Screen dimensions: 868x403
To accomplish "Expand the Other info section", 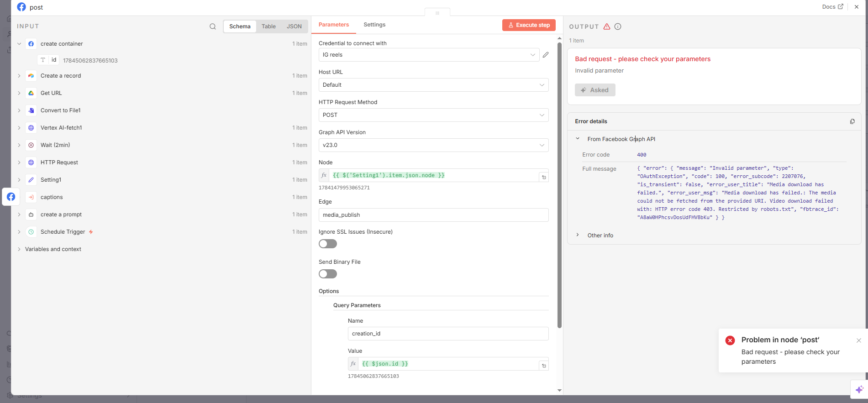I will [x=578, y=235].
